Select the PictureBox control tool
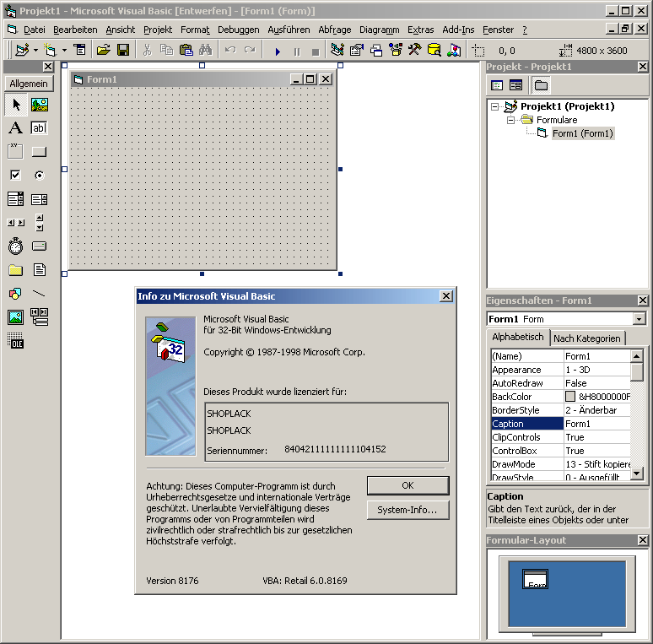The image size is (653, 644). pos(39,104)
